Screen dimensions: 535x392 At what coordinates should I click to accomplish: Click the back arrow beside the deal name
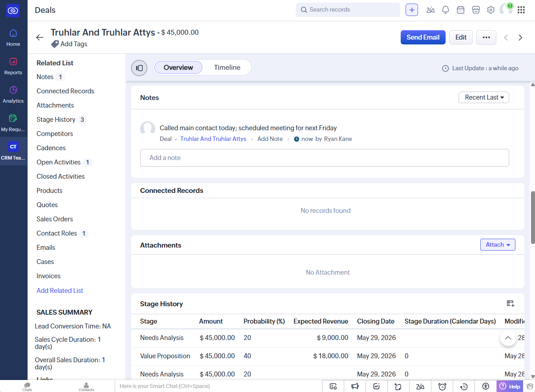point(40,37)
